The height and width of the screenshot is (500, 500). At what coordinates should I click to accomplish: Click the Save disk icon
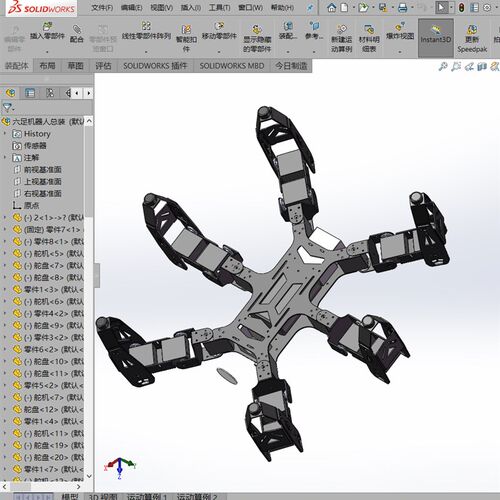383,7
